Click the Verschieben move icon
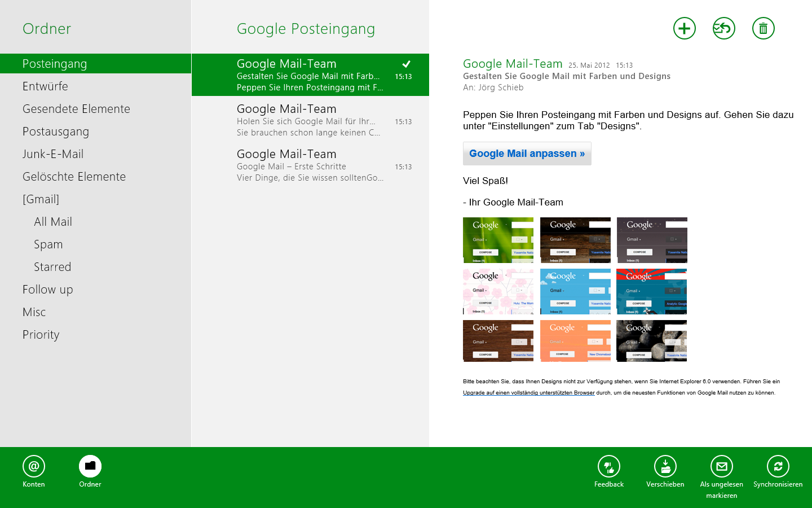The width and height of the screenshot is (812, 508). (x=665, y=466)
